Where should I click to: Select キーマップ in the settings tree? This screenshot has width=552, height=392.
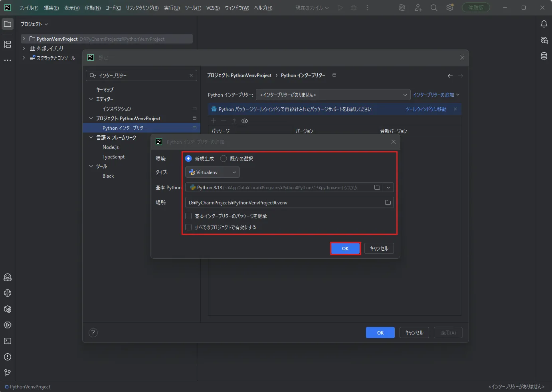click(105, 89)
